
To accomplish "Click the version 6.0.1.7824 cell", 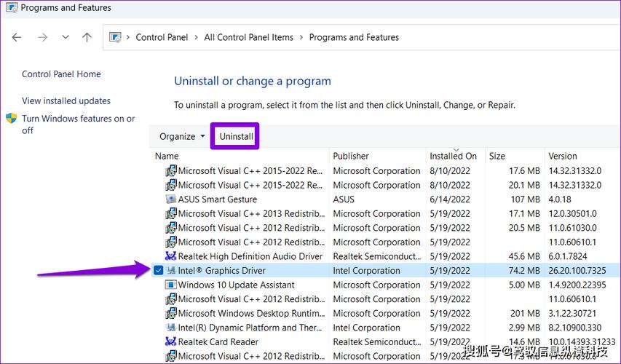I will click(x=568, y=256).
